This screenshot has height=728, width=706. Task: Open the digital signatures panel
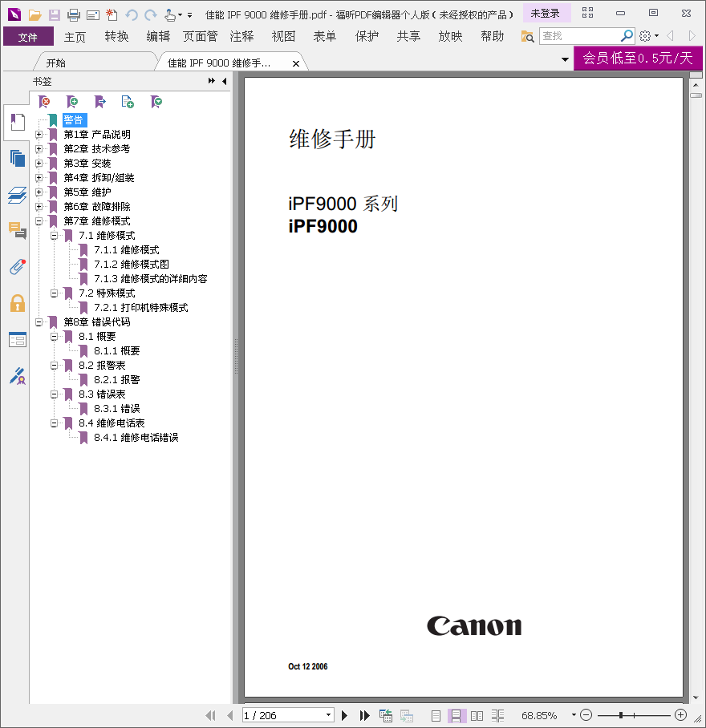click(x=17, y=376)
